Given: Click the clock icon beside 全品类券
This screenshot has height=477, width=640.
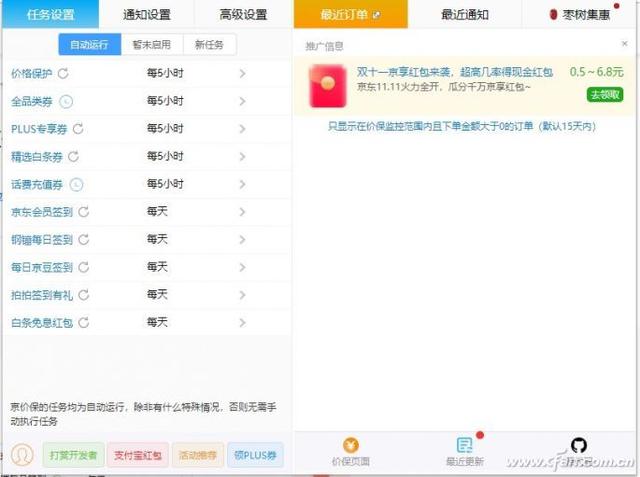Looking at the screenshot, I should coord(66,101).
